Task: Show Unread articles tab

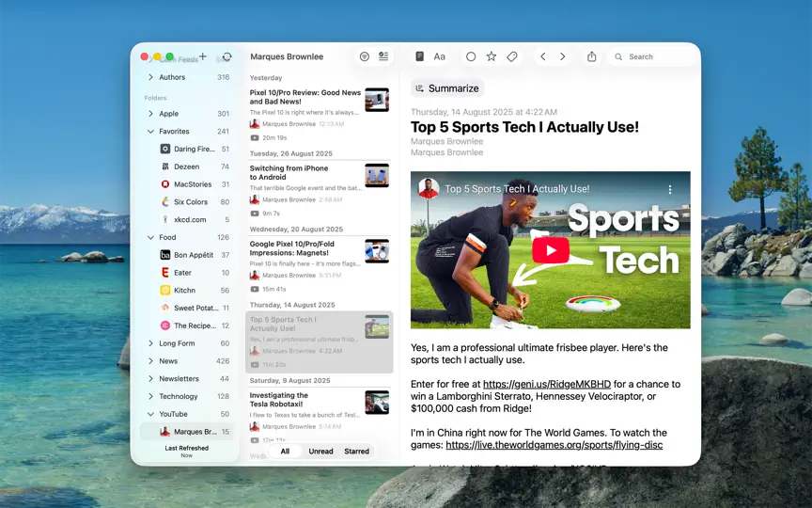Action: click(x=320, y=451)
